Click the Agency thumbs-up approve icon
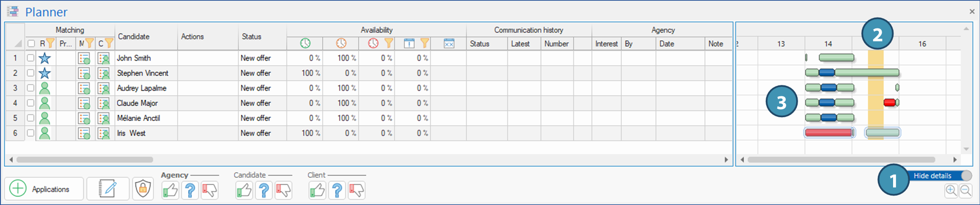The image size is (980, 205). pos(170,190)
